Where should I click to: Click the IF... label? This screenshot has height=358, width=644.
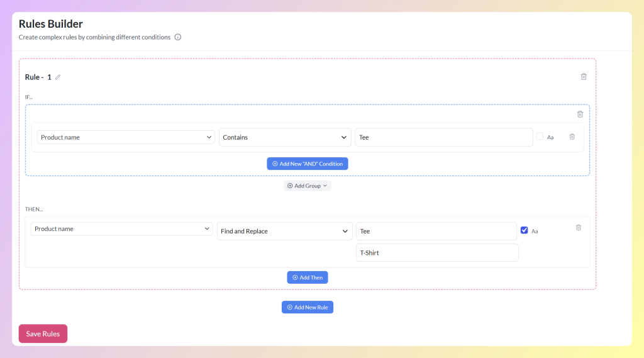29,97
